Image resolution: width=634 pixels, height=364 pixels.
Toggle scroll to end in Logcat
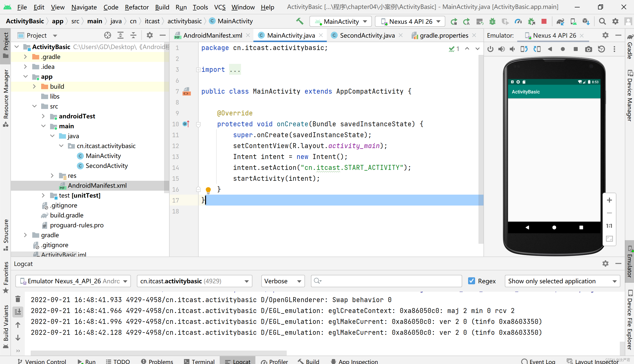(x=18, y=312)
